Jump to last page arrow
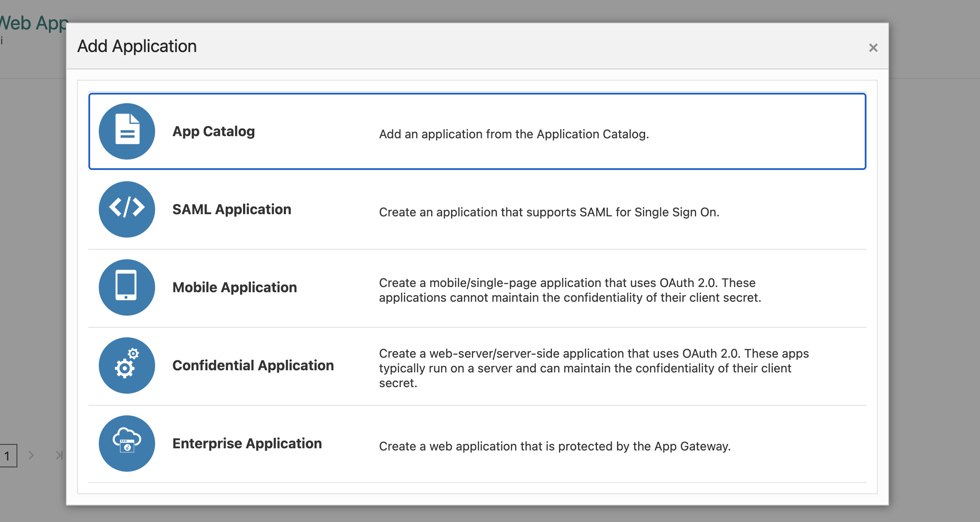The width and height of the screenshot is (980, 522). (59, 455)
